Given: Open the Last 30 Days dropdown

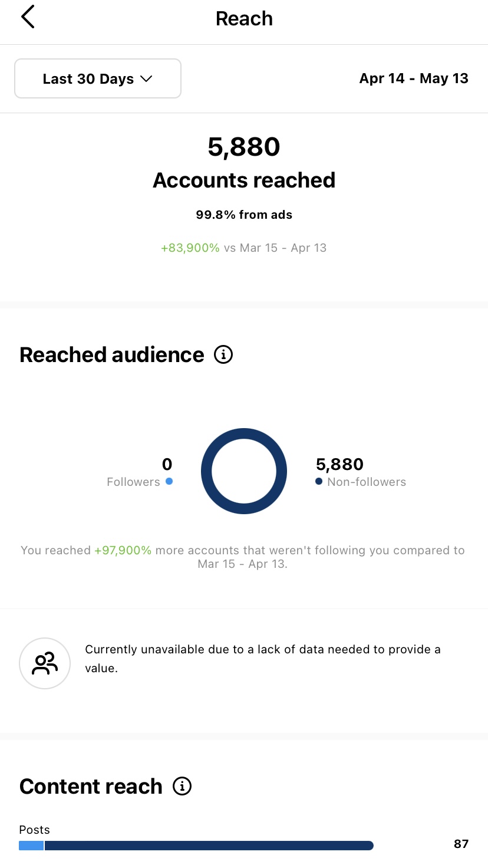Looking at the screenshot, I should [97, 78].
